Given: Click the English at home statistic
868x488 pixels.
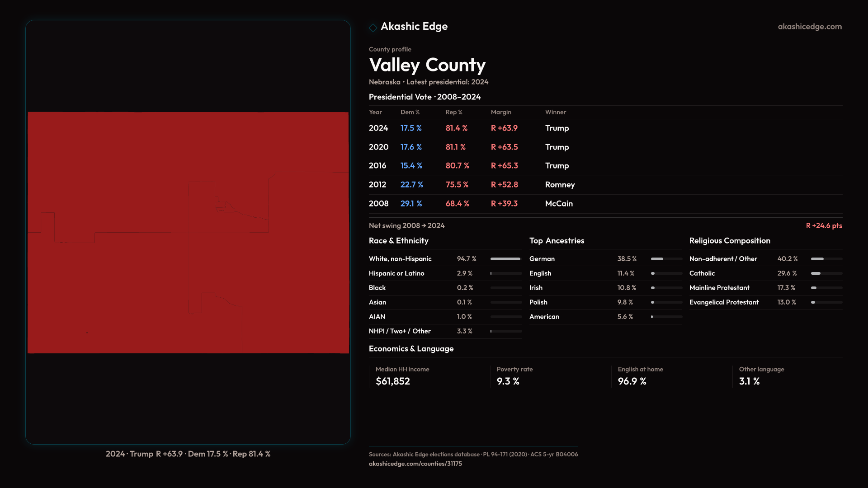Looking at the screenshot, I should click(632, 381).
